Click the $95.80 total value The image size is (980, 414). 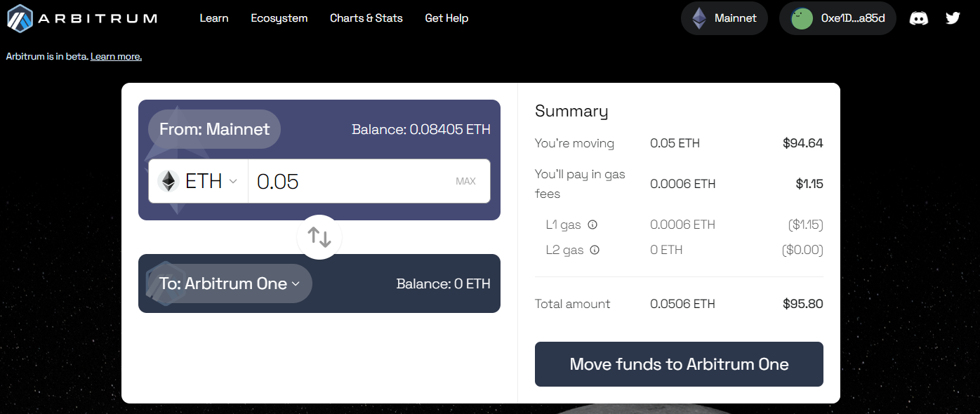tap(802, 304)
